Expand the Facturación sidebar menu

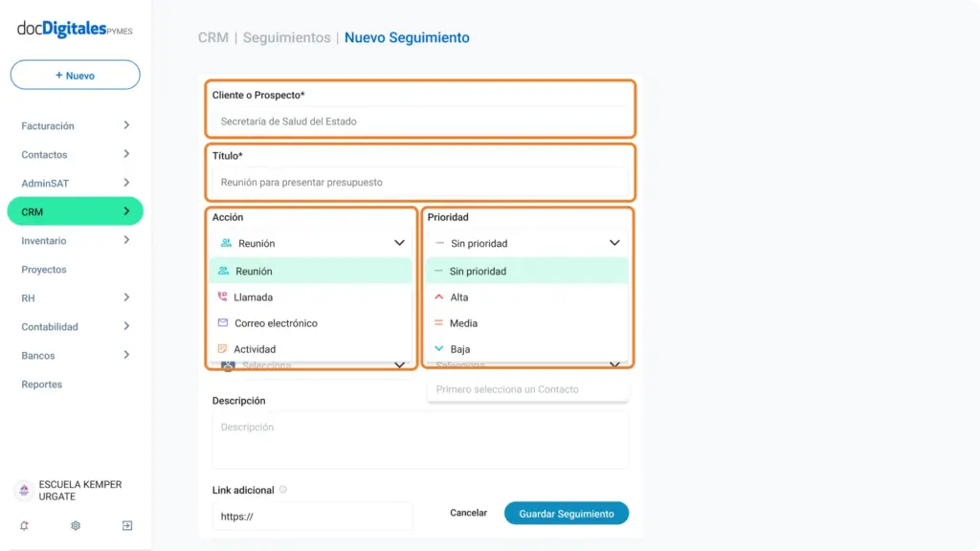[75, 125]
